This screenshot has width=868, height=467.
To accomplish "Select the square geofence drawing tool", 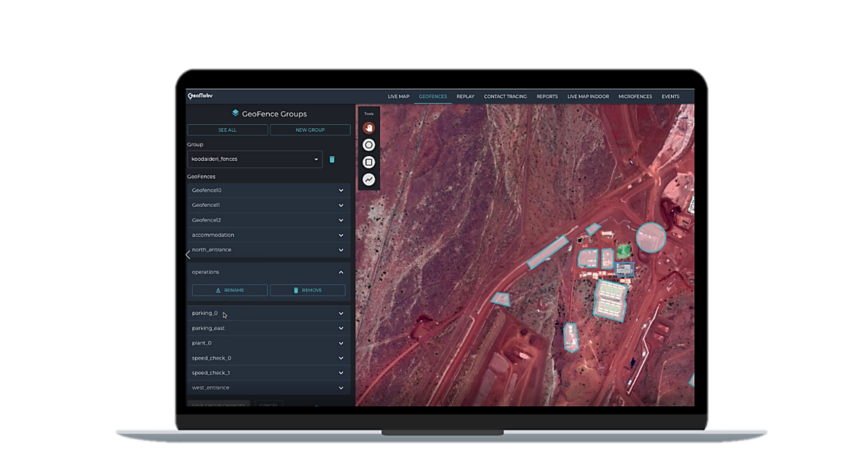I will pos(368,162).
